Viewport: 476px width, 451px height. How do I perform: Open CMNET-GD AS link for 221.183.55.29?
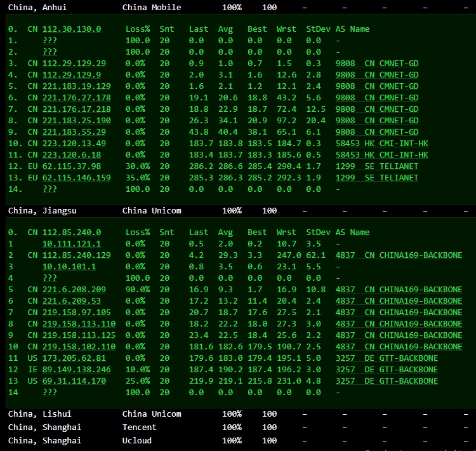coord(377,132)
